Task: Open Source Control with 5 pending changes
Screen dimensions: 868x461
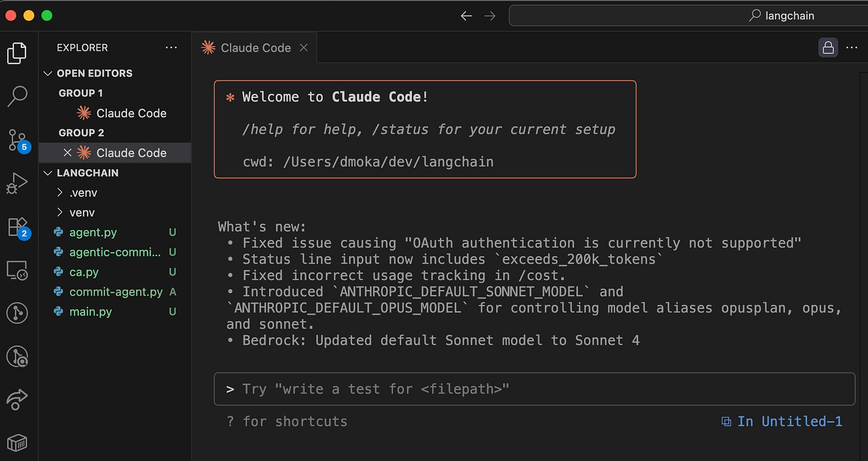Action: (x=17, y=140)
